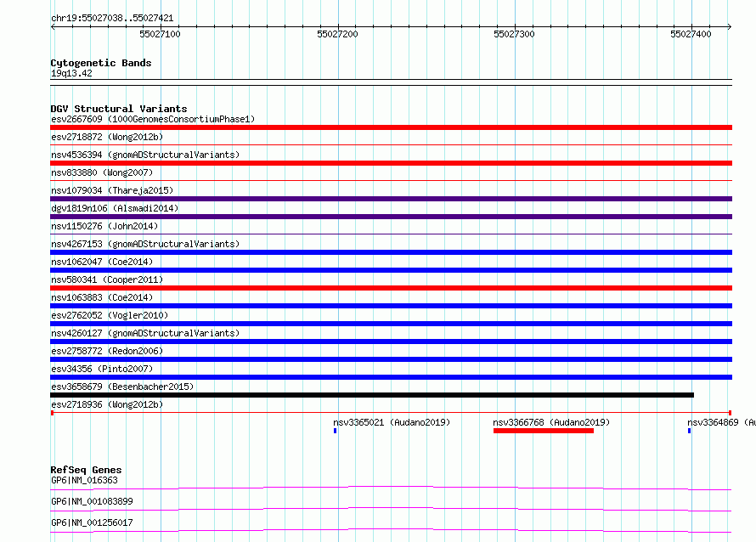Select the nsv1062047 (Coe2014) variant label

pos(102,262)
